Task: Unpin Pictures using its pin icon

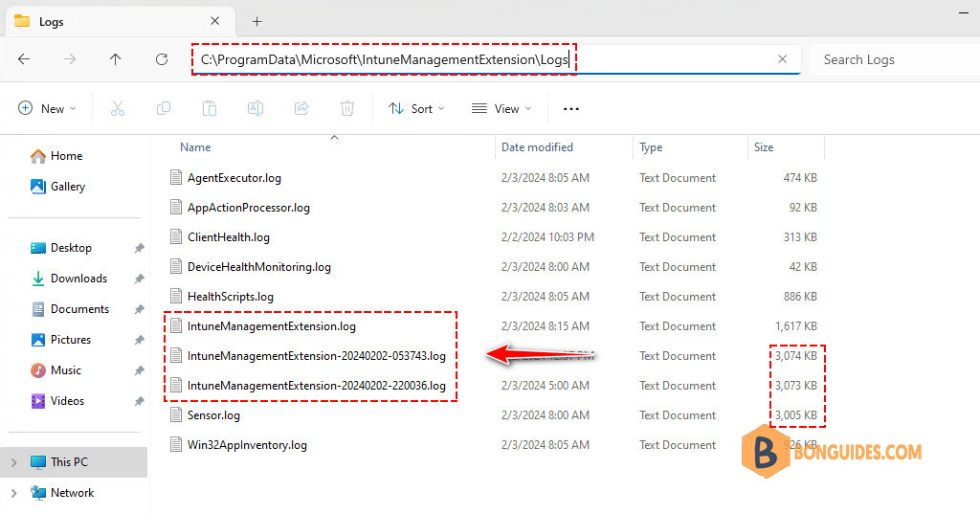Action: (x=139, y=340)
